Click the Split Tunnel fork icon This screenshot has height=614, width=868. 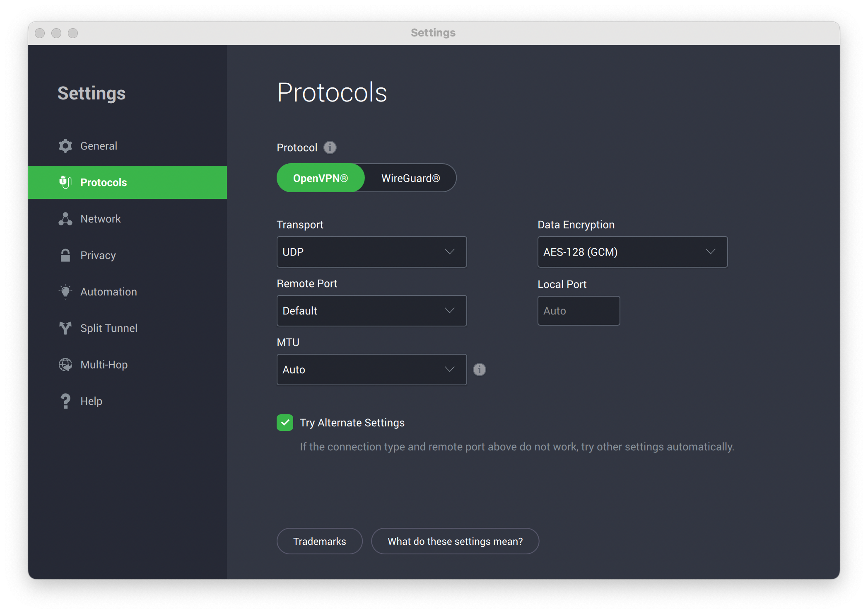65,328
